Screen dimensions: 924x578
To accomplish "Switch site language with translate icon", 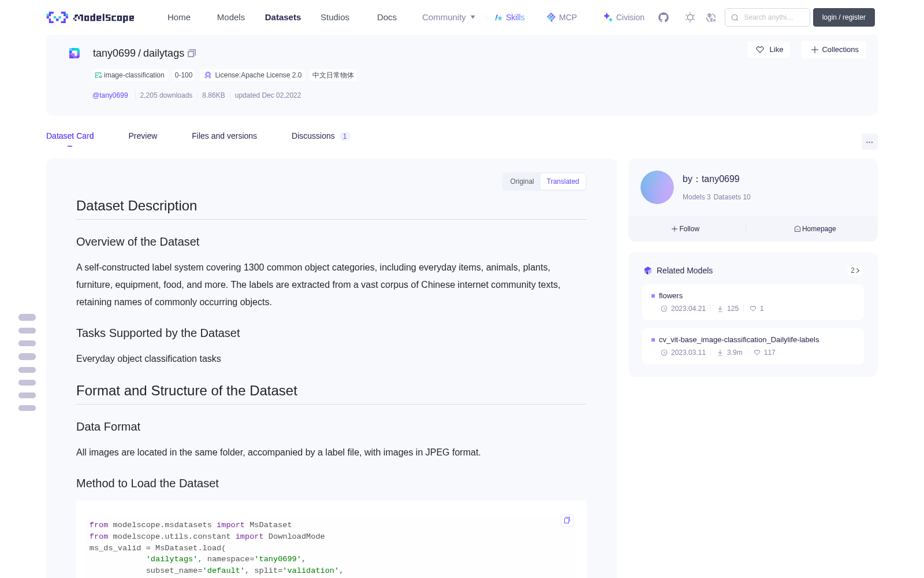I will (x=711, y=17).
